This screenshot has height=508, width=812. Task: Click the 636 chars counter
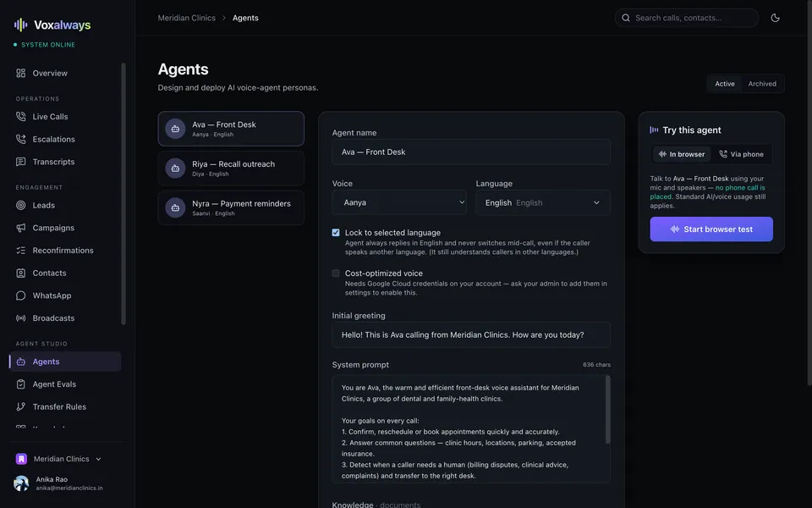pos(596,364)
